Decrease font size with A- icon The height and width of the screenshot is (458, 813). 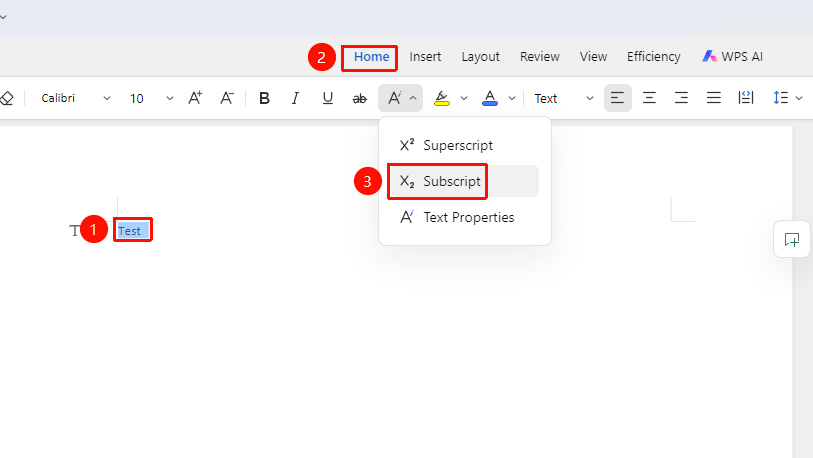pyautogui.click(x=227, y=98)
